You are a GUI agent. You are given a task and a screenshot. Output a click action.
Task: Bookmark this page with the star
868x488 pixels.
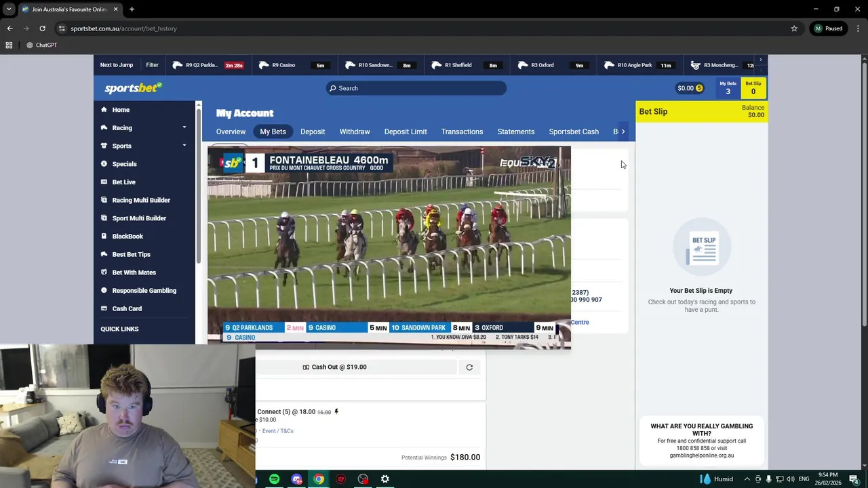pos(794,28)
